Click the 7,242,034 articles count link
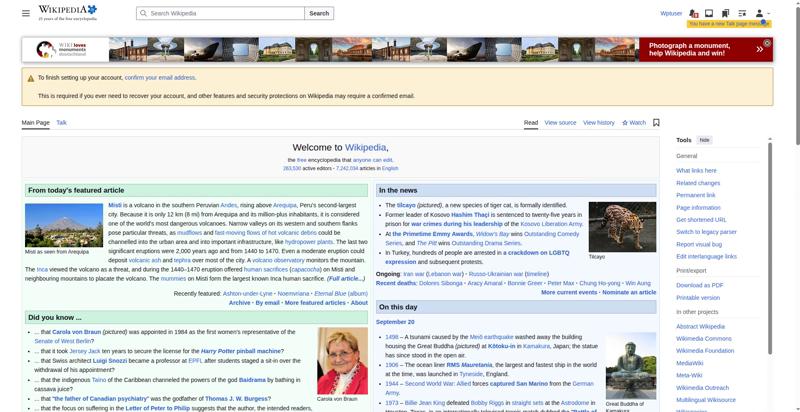The height and width of the screenshot is (412, 800). [347, 168]
